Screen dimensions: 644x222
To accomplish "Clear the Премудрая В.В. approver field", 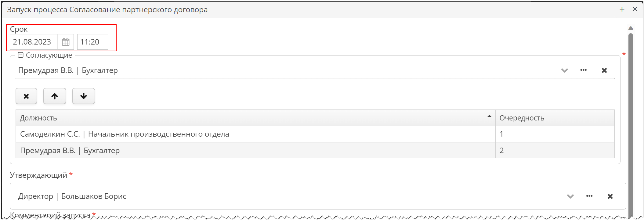I will coord(604,70).
